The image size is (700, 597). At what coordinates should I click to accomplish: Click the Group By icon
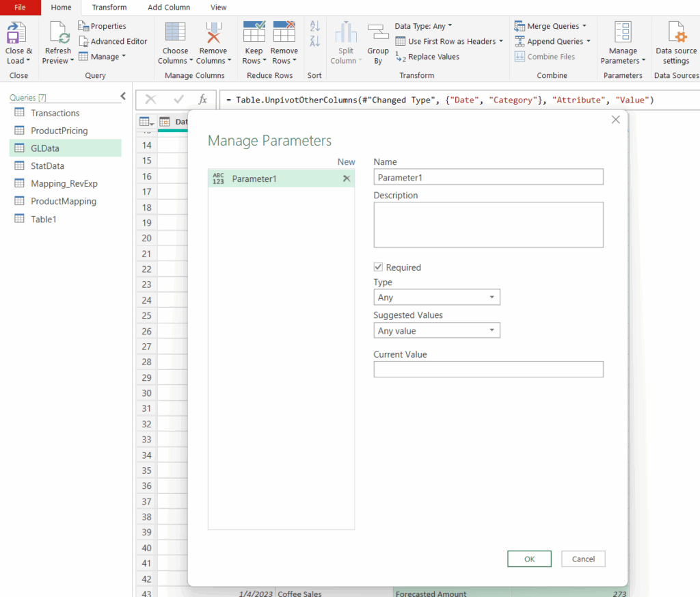coord(377,33)
